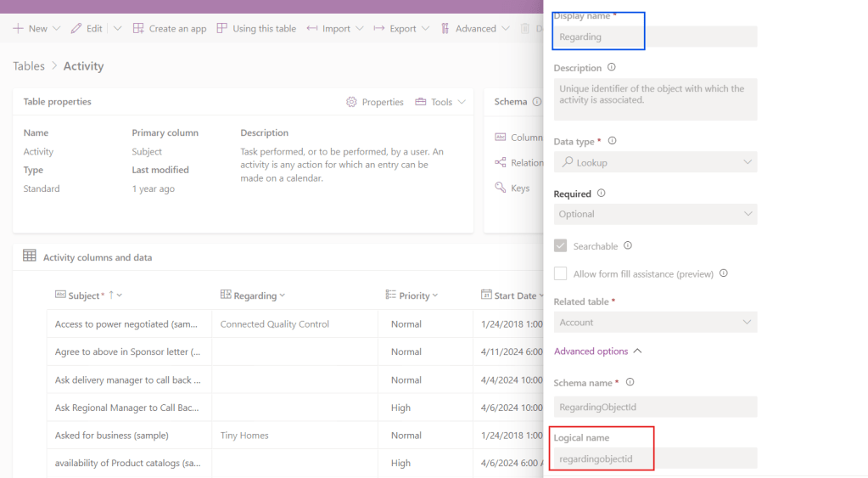Sort by the Subject column header
Image resolution: width=868 pixels, height=478 pixels.
[83, 295]
